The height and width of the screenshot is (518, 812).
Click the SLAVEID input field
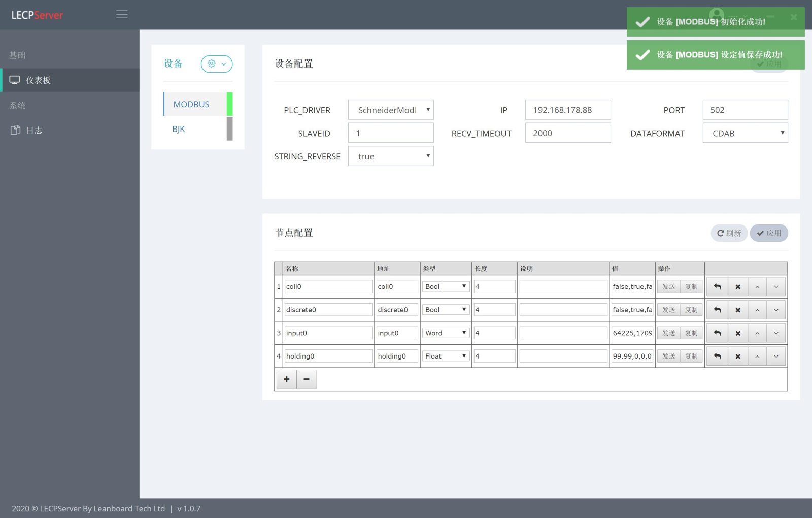[x=391, y=133]
